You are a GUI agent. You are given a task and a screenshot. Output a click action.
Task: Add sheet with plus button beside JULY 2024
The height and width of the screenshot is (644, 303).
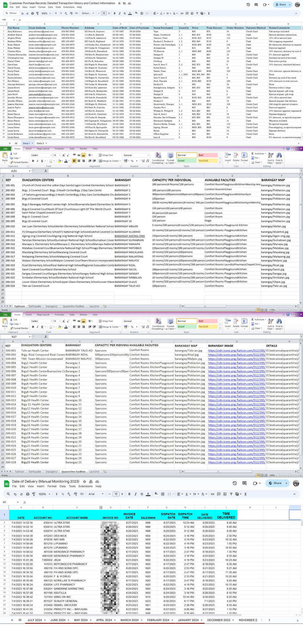[x=12, y=620]
